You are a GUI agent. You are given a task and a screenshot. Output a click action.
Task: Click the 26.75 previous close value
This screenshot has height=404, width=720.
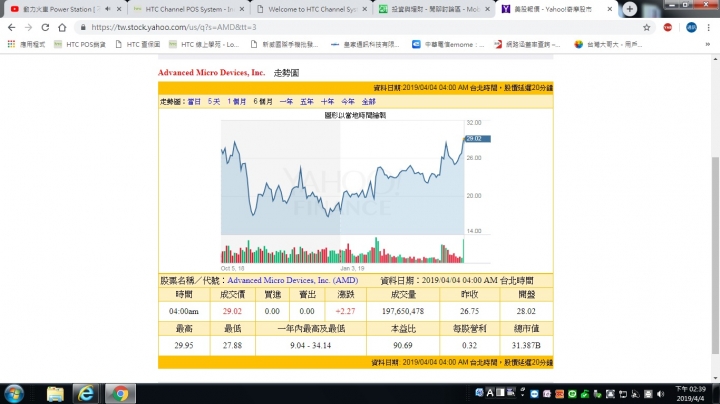[x=469, y=311]
